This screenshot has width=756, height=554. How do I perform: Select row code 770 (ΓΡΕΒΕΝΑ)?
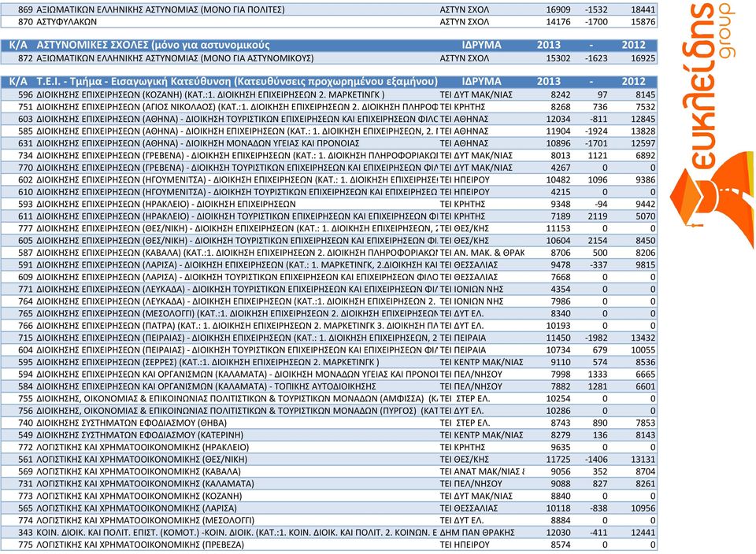(25, 168)
